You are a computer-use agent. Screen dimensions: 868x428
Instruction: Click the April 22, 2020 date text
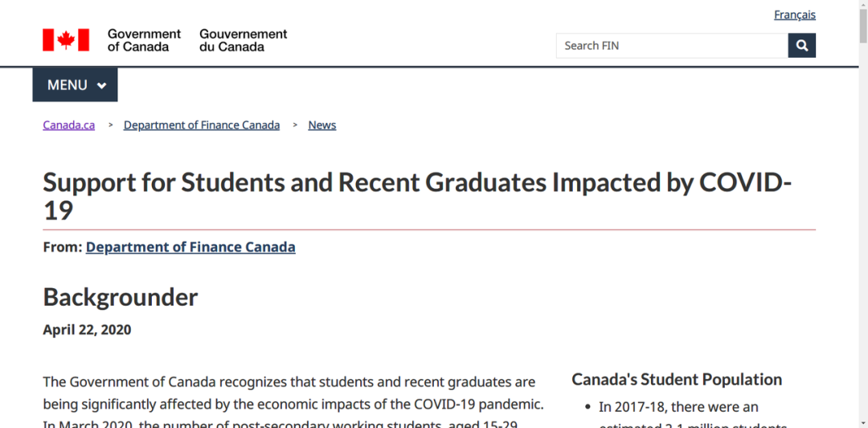tap(87, 331)
